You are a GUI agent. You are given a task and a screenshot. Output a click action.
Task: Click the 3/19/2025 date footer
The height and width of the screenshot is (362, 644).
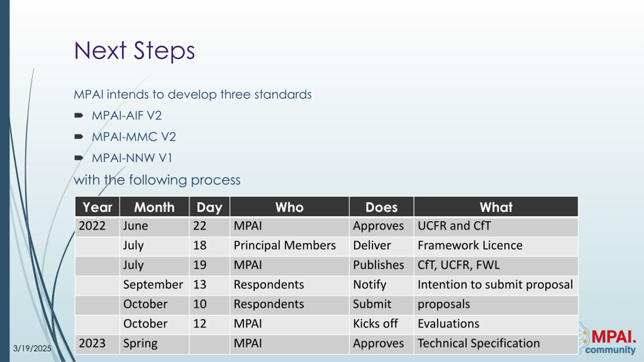pos(32,348)
